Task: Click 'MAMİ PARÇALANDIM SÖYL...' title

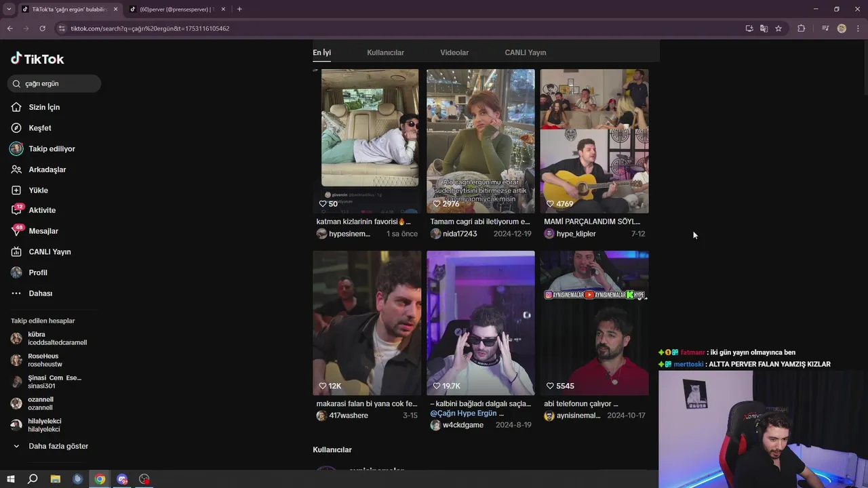Action: 592,222
